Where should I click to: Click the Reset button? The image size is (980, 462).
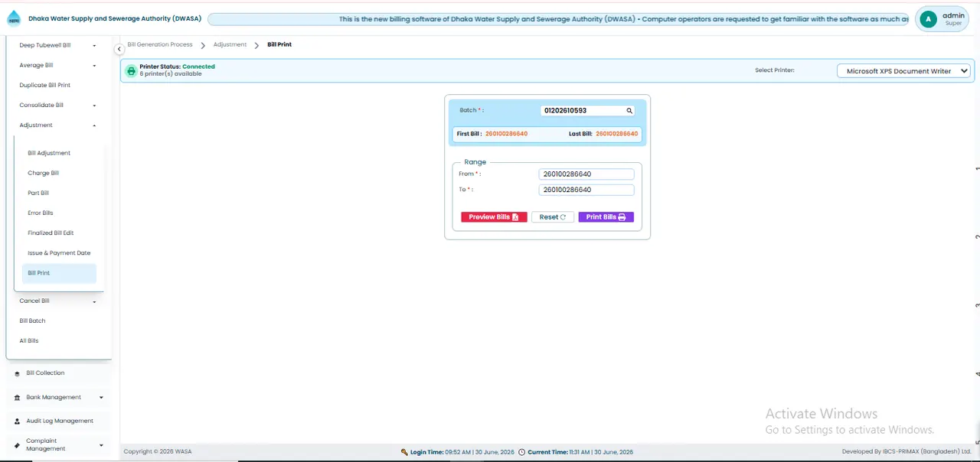(553, 217)
